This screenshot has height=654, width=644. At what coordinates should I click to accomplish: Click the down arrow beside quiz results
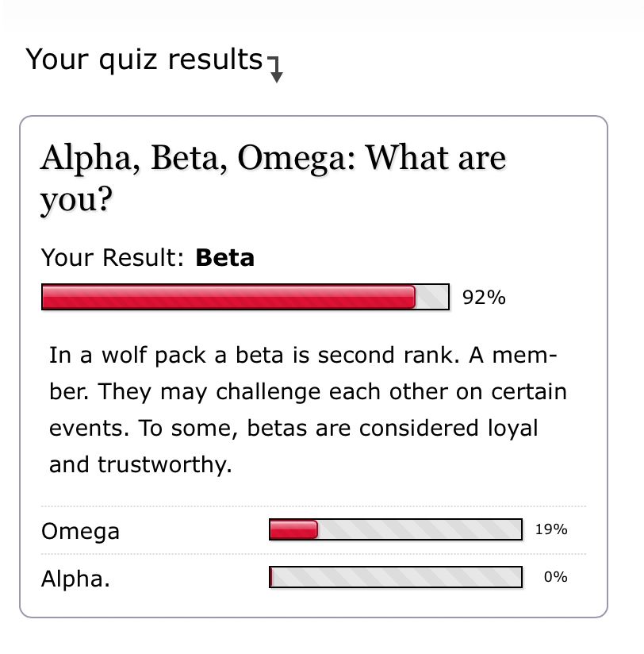coord(275,69)
